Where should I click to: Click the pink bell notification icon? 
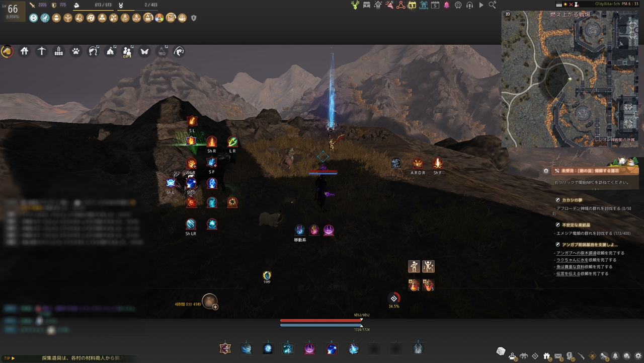coord(446,5)
